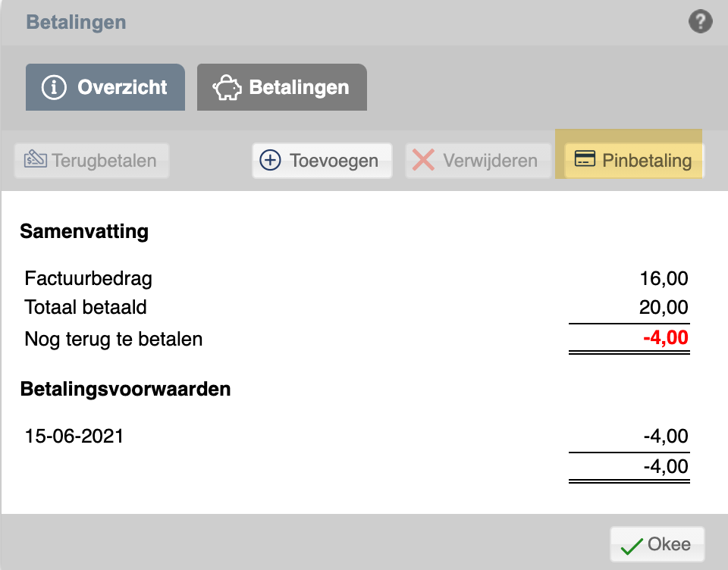Click the Betalingen dialog title
The height and width of the screenshot is (570, 728).
click(x=76, y=22)
